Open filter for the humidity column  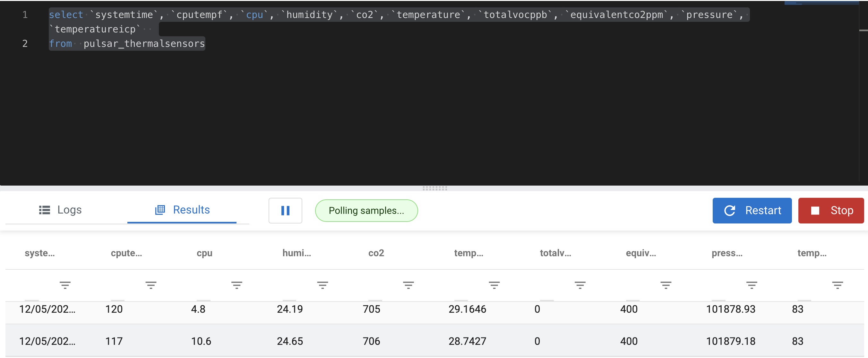coord(322,285)
